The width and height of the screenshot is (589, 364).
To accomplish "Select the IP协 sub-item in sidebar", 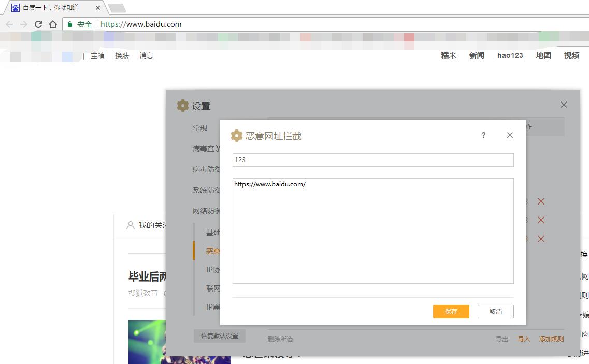I will pyautogui.click(x=213, y=270).
